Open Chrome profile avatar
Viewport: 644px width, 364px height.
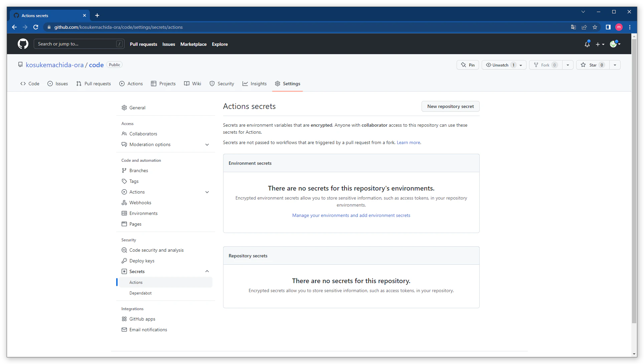(619, 27)
